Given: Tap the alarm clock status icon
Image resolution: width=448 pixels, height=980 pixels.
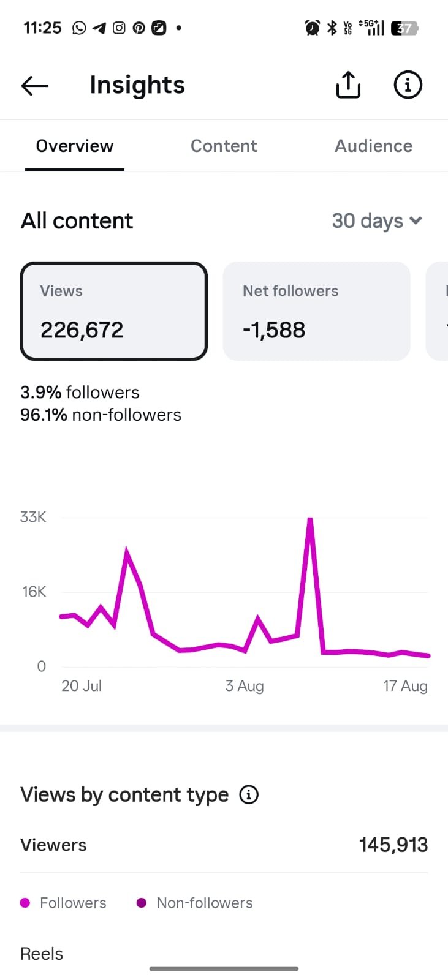Looking at the screenshot, I should click(312, 28).
